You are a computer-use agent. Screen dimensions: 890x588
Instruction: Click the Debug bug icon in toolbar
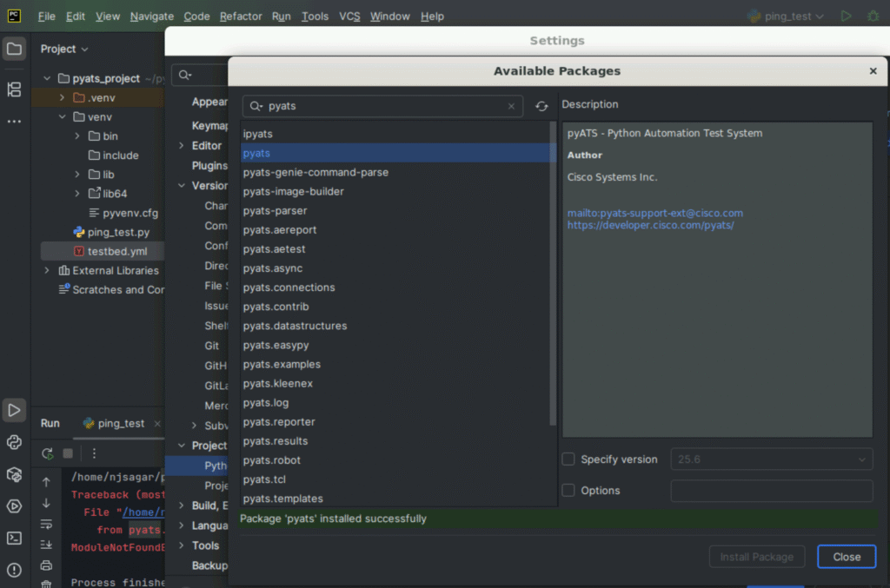(873, 16)
